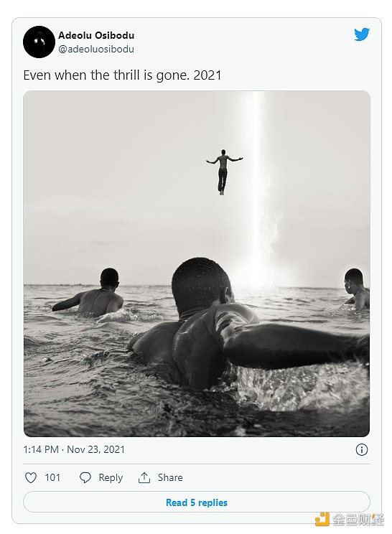The image size is (392, 534).
Task: Open the Adeolu Osibodu display name
Action: coord(96,35)
